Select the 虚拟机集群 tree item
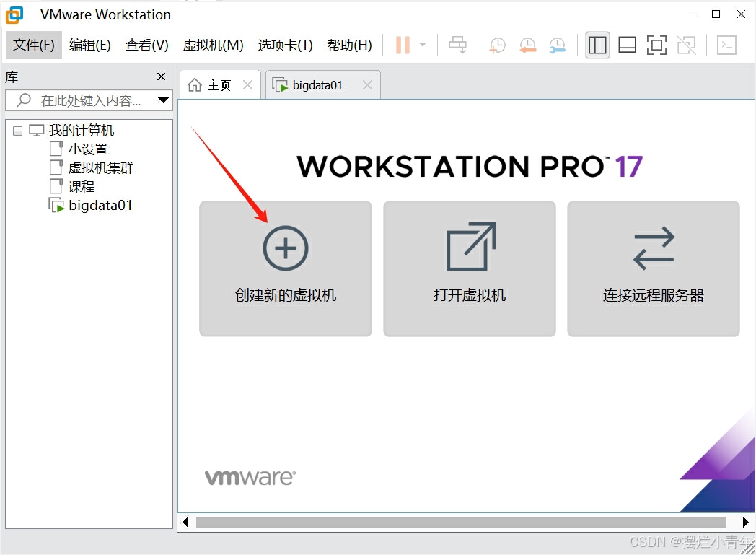This screenshot has height=555, width=756. (x=101, y=168)
